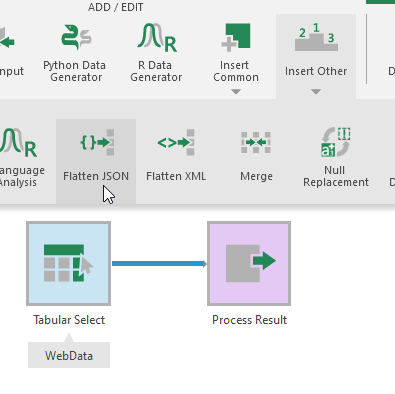Select the Language Analysis R icon
395x394 pixels.
pyautogui.click(x=18, y=143)
